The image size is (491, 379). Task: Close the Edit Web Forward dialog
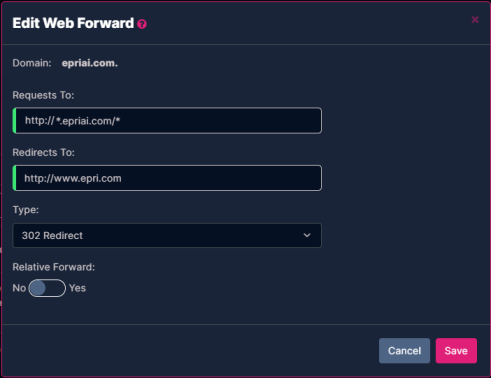point(475,20)
